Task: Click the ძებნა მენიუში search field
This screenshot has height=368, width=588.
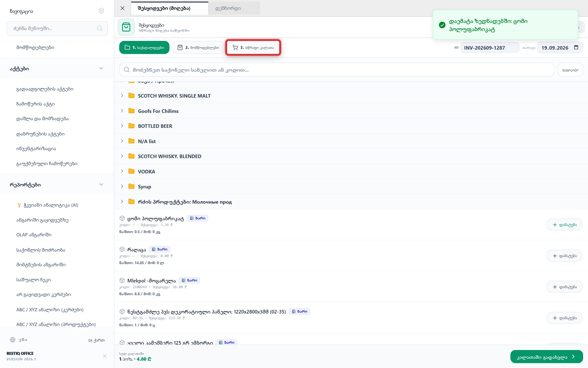Action: [57, 28]
